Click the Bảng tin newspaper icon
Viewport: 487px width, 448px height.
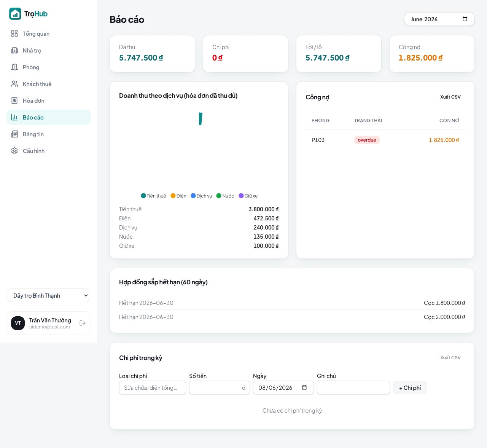14,134
